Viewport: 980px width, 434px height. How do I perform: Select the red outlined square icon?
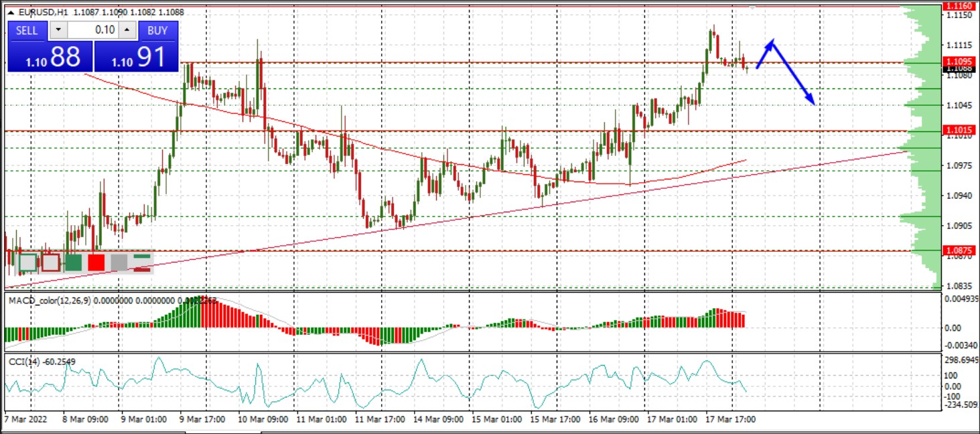tap(51, 262)
